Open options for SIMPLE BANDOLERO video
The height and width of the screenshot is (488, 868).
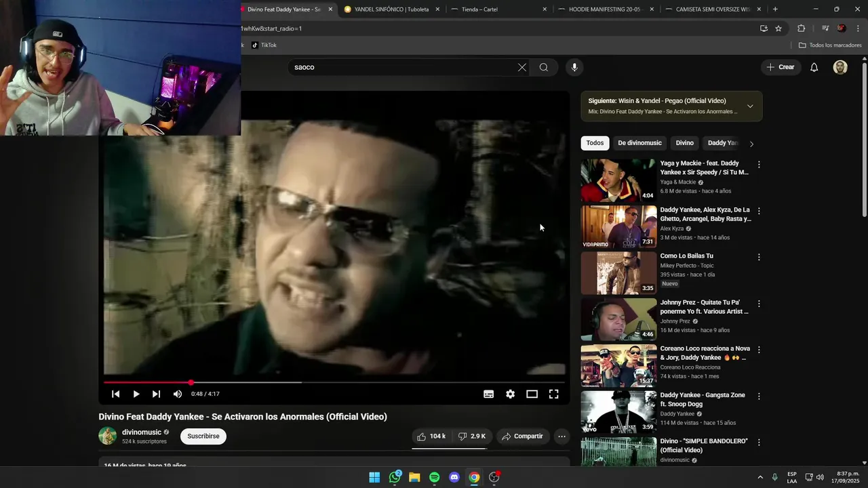pyautogui.click(x=759, y=443)
